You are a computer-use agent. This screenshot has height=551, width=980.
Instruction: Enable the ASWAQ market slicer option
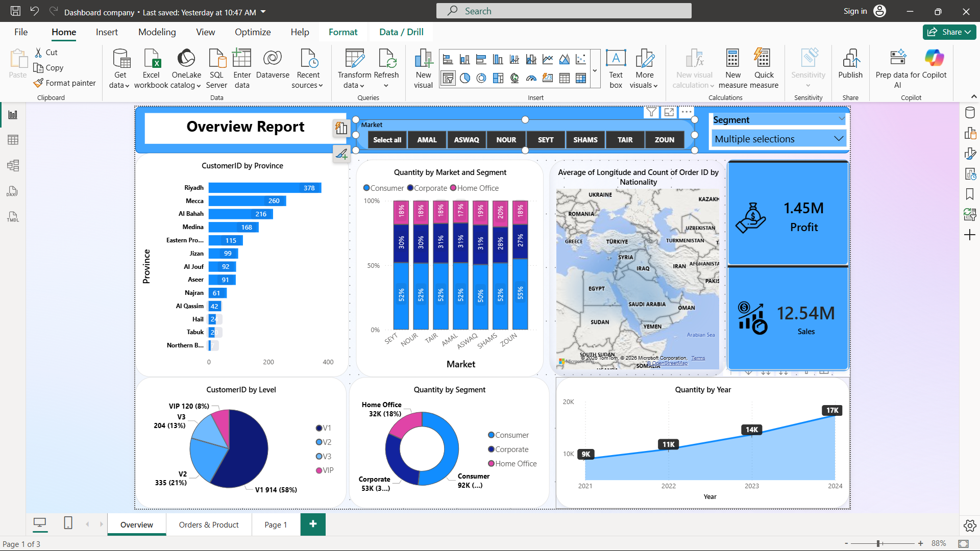466,139
